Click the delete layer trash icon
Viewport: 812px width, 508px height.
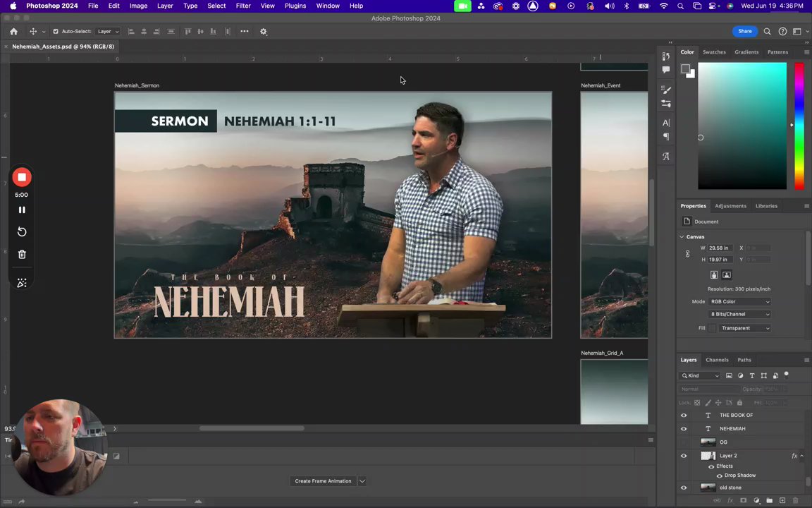click(794, 500)
